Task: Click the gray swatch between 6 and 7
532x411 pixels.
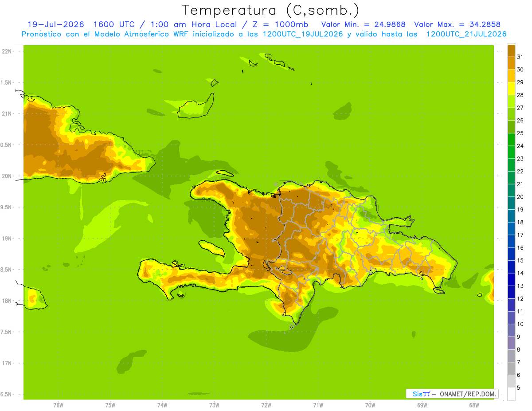Action: [511, 369]
